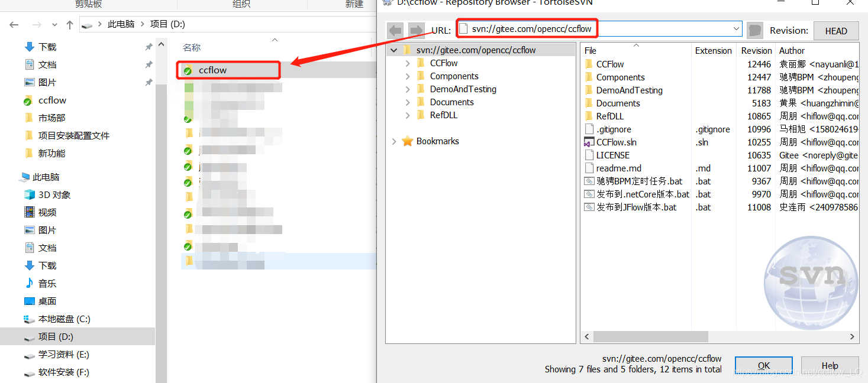Click revision 5183 in Documents row
This screenshot has width=868, height=383.
point(761,103)
